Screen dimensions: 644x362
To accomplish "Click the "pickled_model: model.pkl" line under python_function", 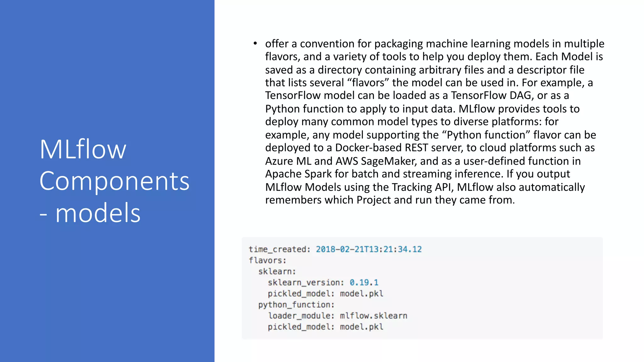I will (x=325, y=327).
